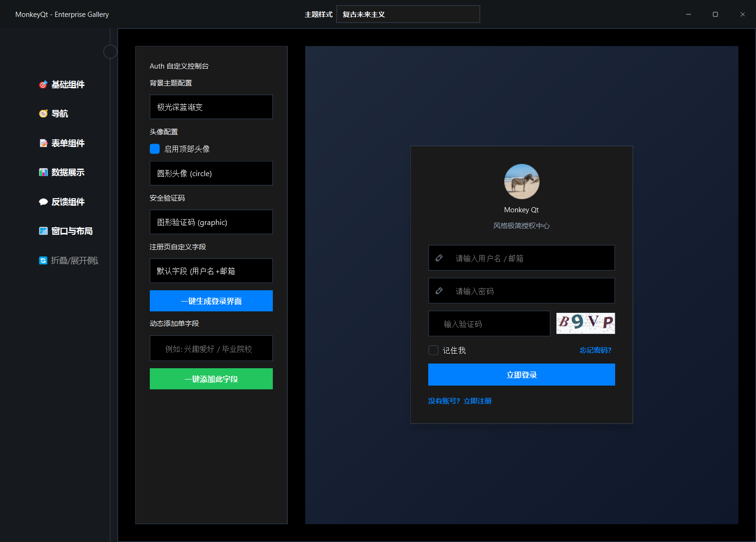756x542 pixels.
Task: Click the 一键生成登录界面 button
Action: tap(211, 301)
